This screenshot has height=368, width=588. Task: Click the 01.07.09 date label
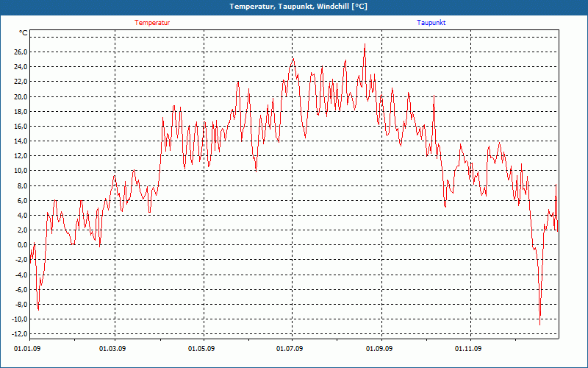290,349
